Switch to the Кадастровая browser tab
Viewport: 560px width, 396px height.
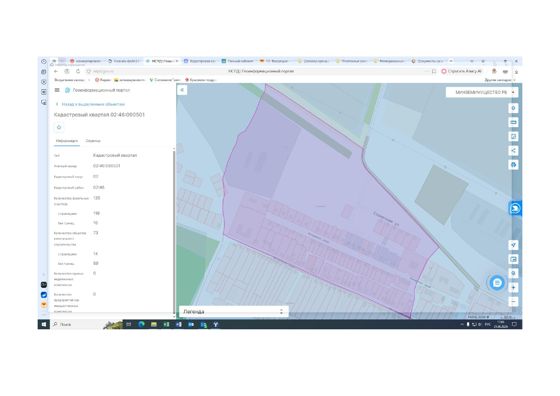click(x=200, y=61)
